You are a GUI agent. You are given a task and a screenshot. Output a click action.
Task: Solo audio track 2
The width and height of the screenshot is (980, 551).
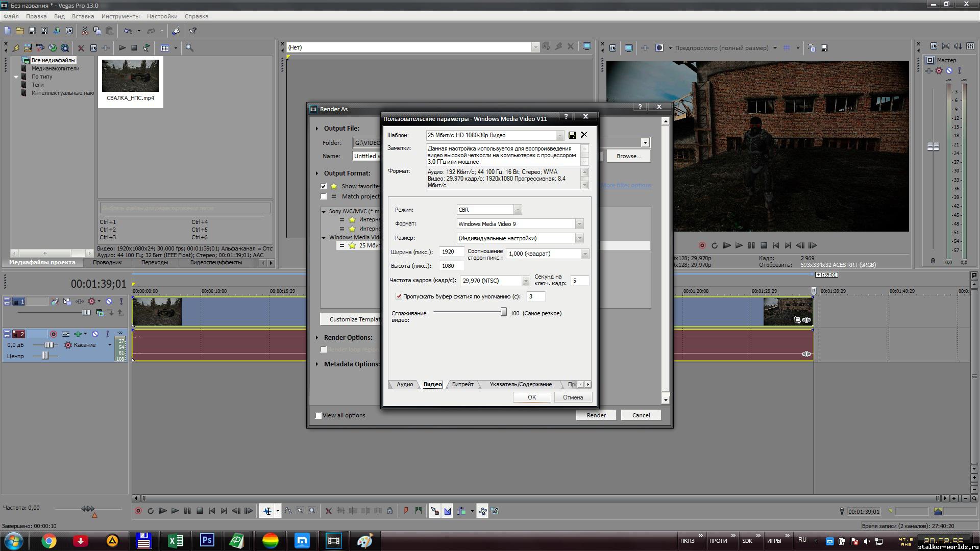coord(108,334)
